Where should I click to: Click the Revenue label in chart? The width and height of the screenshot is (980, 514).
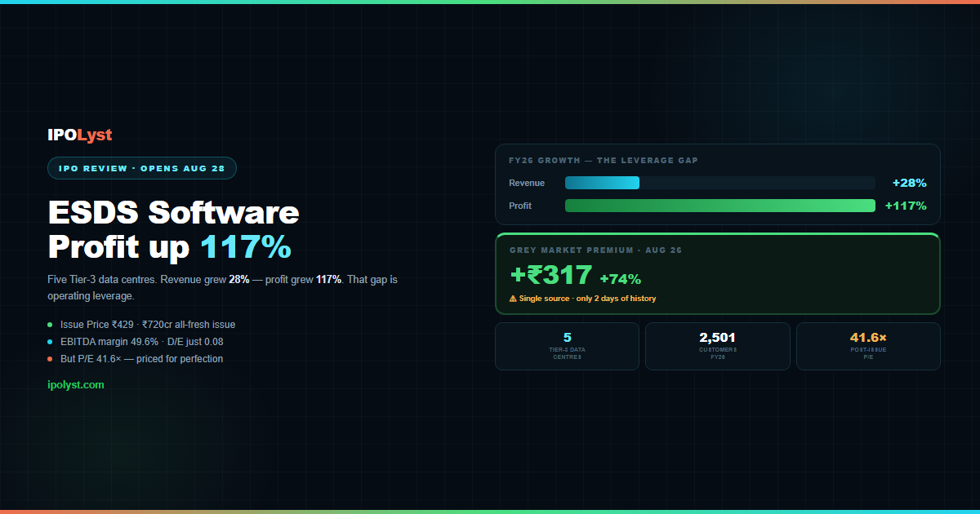coord(527,183)
